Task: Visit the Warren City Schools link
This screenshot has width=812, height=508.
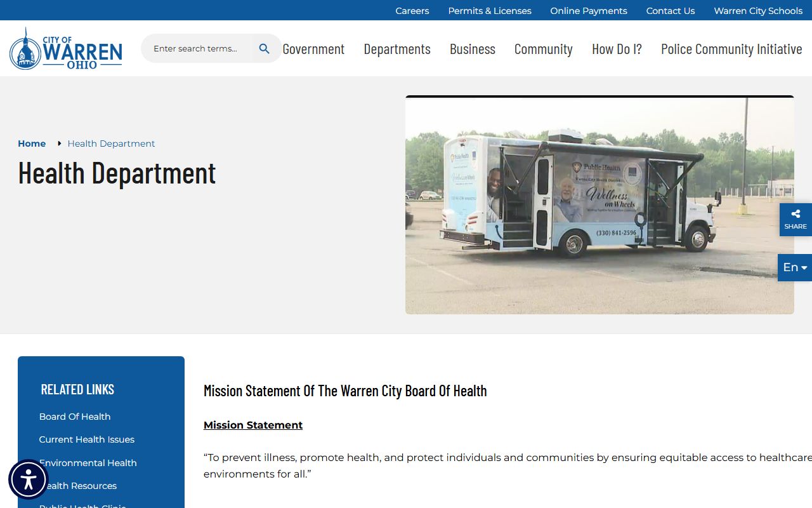Action: [x=758, y=11]
